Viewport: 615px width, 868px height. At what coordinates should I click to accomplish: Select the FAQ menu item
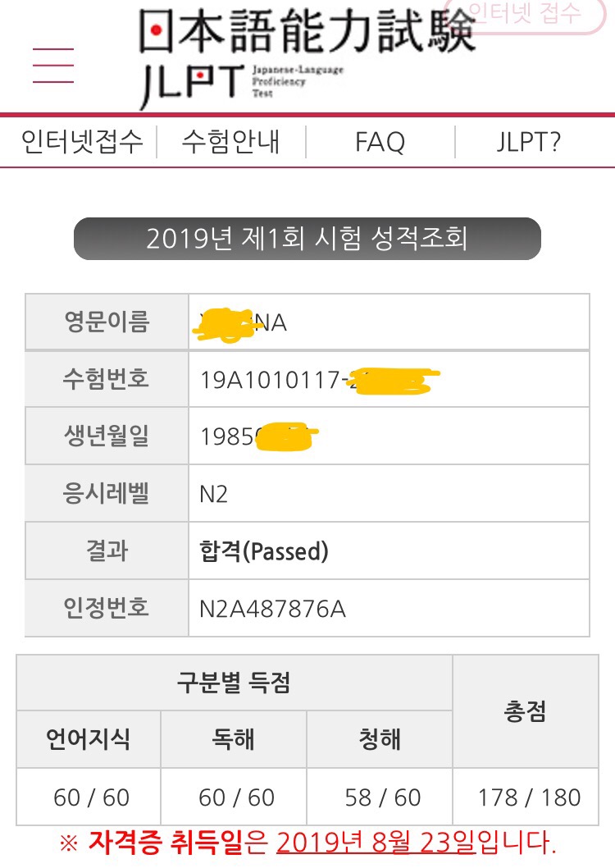click(380, 143)
